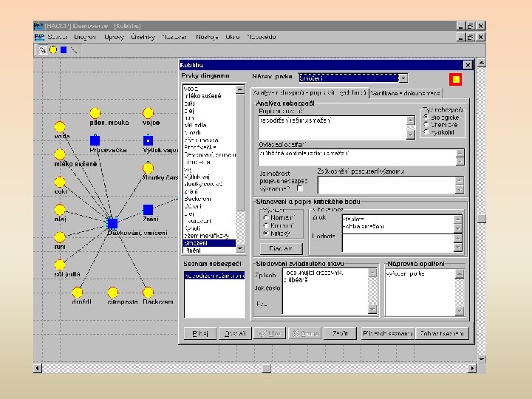
Task: Click inside the Ovládací opatření text field
Action: tap(357, 157)
